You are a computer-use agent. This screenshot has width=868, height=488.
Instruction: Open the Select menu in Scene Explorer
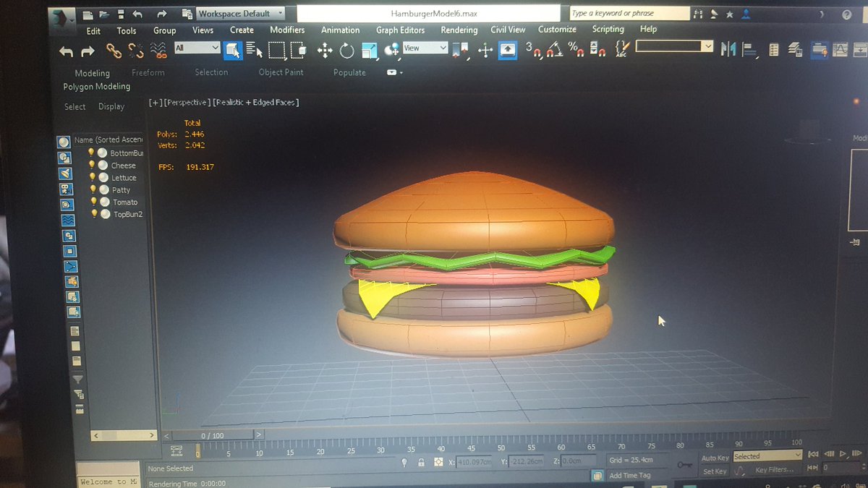(x=75, y=107)
